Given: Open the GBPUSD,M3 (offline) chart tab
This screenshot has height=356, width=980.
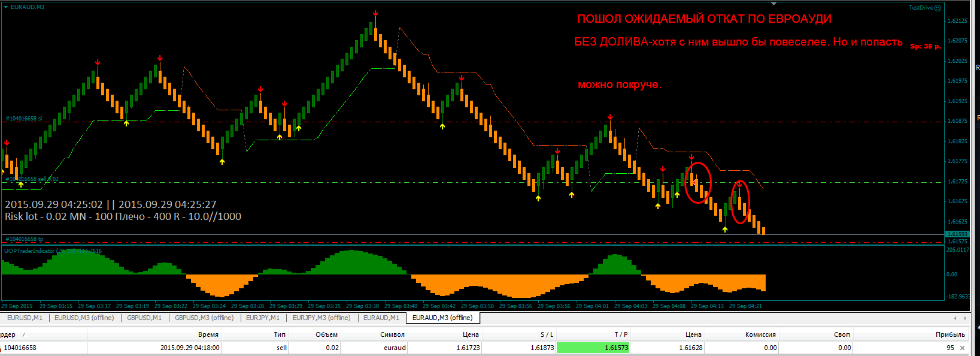Looking at the screenshot, I should click(x=204, y=318).
